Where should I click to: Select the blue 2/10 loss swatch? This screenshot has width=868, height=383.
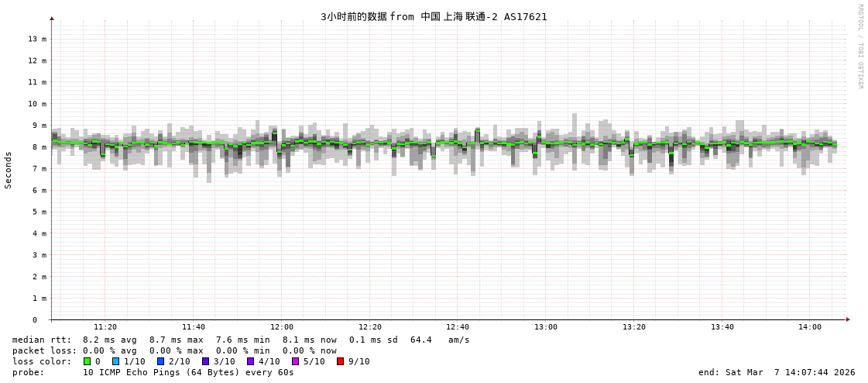tap(160, 361)
